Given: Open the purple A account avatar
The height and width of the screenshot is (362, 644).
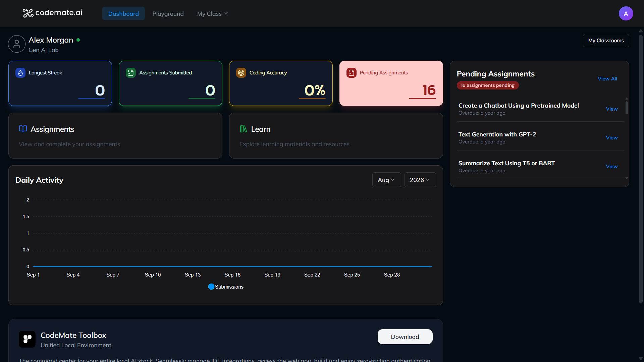Looking at the screenshot, I should [626, 13].
